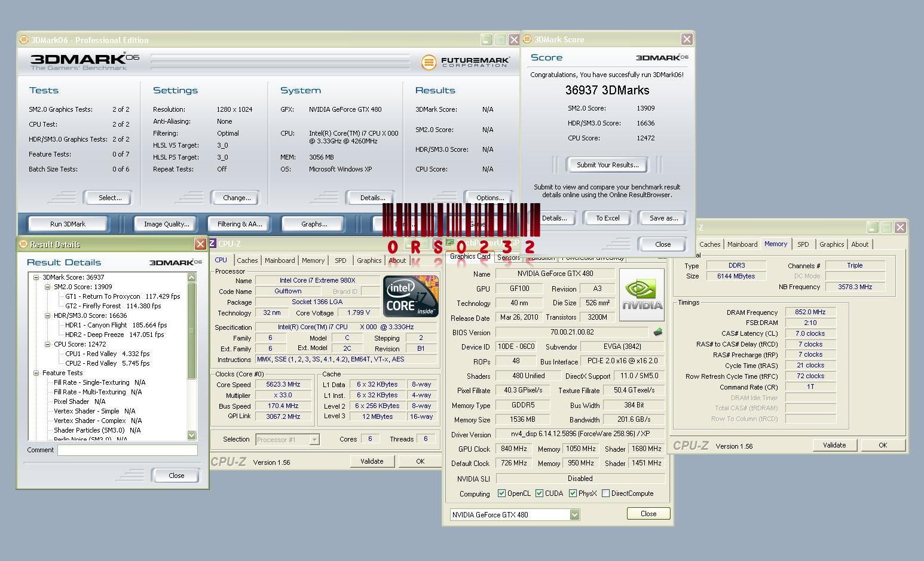Viewport: 924px width, 561px height.
Task: Click Select... under Tests
Action: [109, 198]
